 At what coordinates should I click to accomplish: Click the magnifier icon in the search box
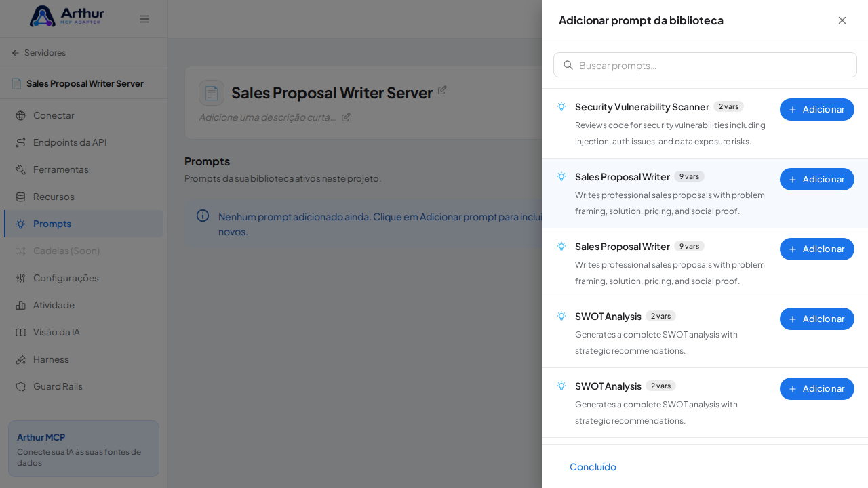tap(568, 65)
